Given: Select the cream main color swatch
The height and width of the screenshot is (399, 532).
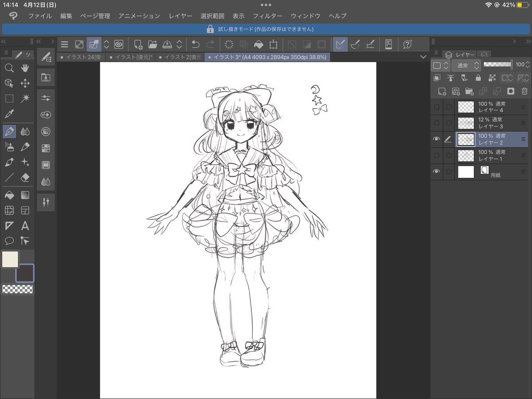Looking at the screenshot, I should 10,259.
